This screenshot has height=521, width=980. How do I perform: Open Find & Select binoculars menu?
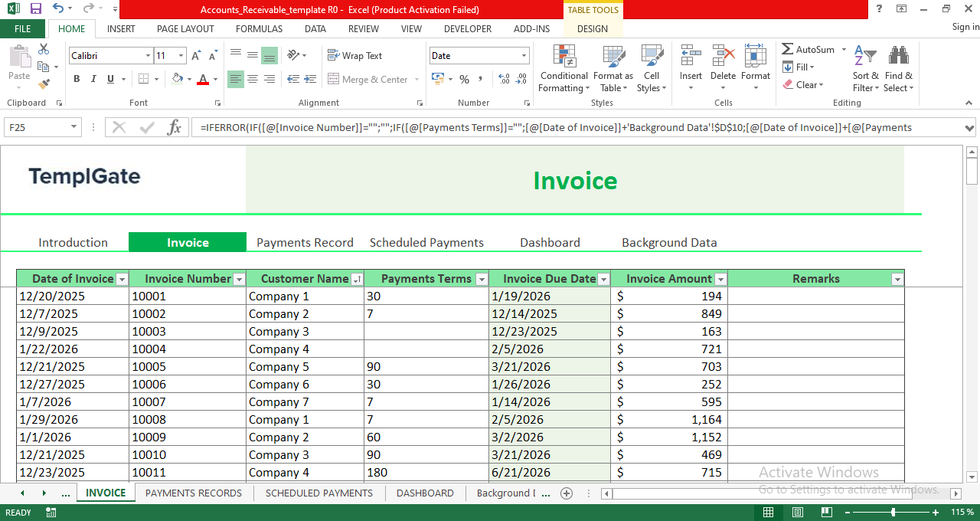(x=898, y=69)
